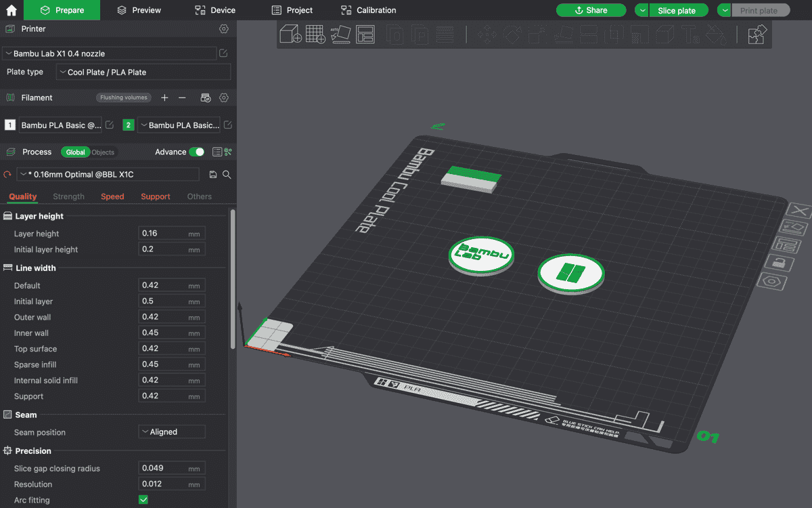Open the Assembly view icon at toolbar's right end
Screen dimensions: 812x508
757,34
